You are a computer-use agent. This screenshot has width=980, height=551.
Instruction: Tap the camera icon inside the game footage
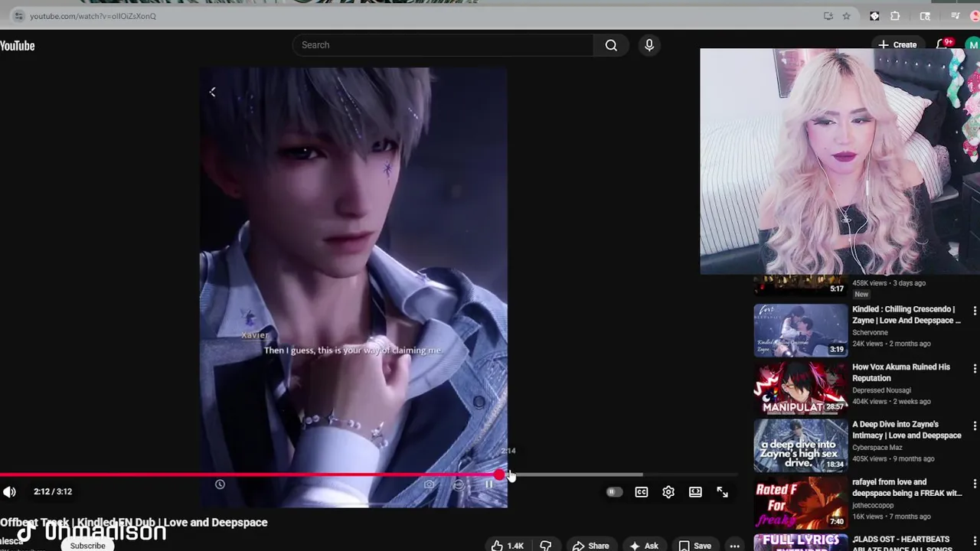[429, 484]
